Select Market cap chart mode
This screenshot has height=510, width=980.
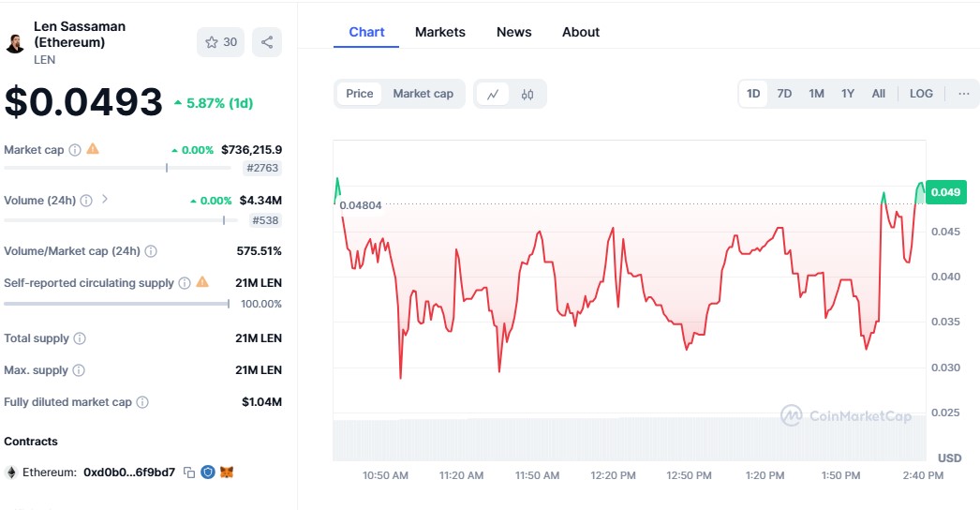pos(423,94)
